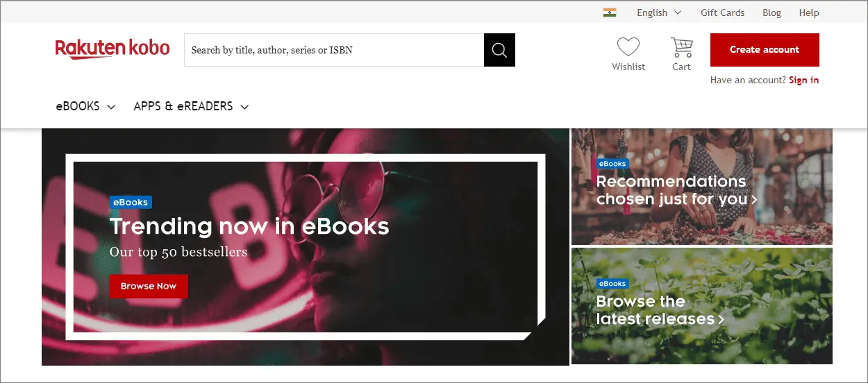This screenshot has width=868, height=383.
Task: Open the Help link
Action: pyautogui.click(x=809, y=12)
